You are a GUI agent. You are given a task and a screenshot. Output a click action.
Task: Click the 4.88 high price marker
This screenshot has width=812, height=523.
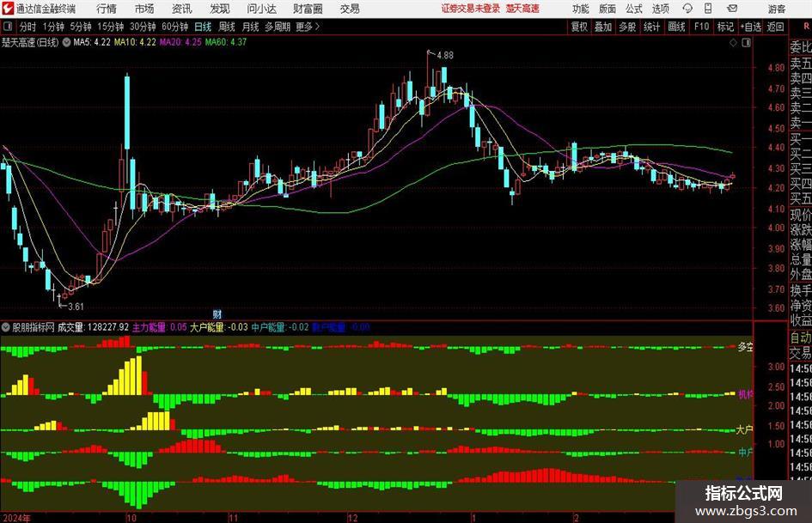point(445,56)
